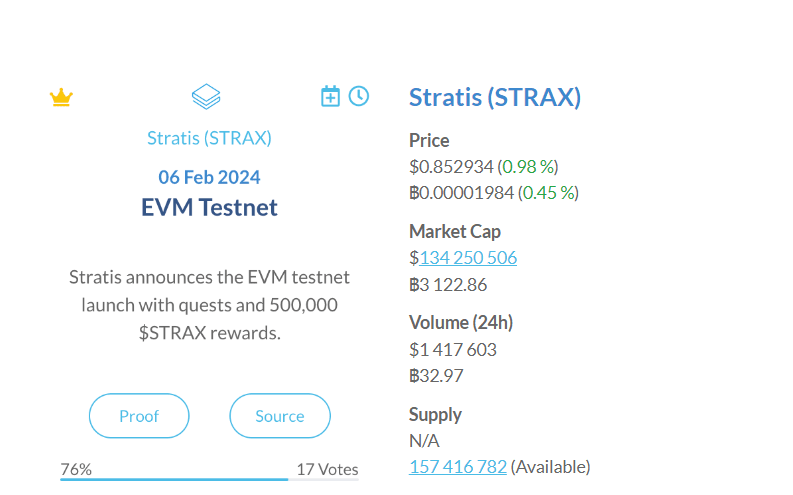The height and width of the screenshot is (495, 793).
Task: Select the $1 417 603 volume value
Action: click(x=453, y=349)
